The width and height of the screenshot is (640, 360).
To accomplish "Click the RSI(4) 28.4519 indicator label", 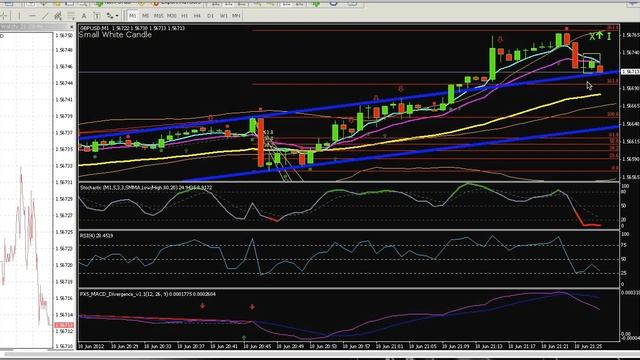I will (x=96, y=236).
